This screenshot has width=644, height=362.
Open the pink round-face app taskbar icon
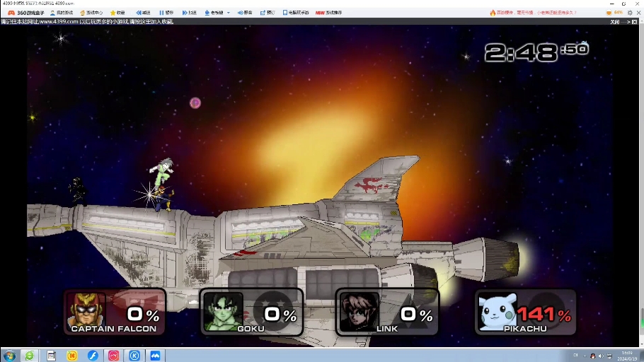click(x=114, y=356)
